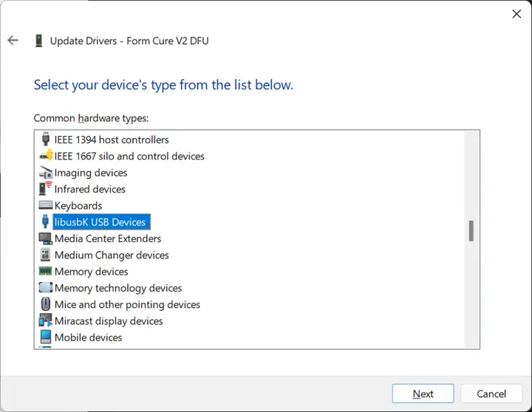
Task: Choose Imaging devices from the list
Action: tap(91, 173)
